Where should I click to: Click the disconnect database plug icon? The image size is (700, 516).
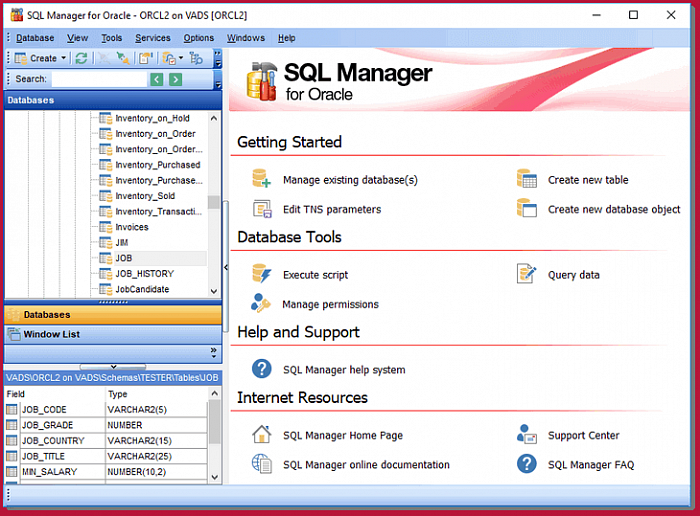(x=104, y=58)
